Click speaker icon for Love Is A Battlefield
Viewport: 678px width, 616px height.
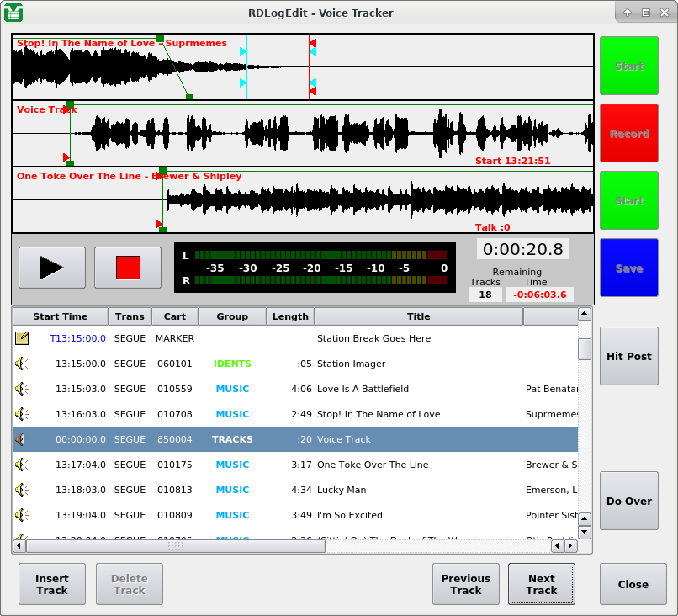[21, 389]
